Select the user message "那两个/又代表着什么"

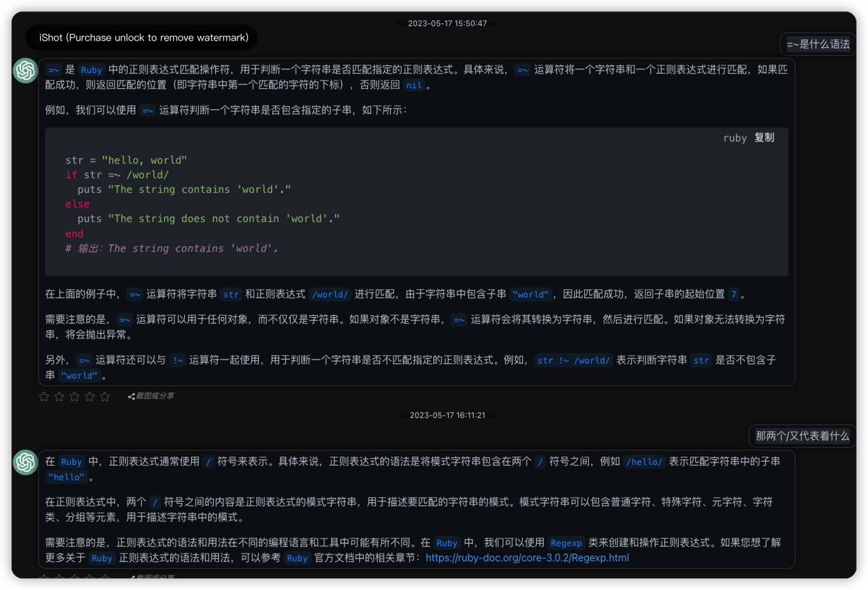coord(802,436)
